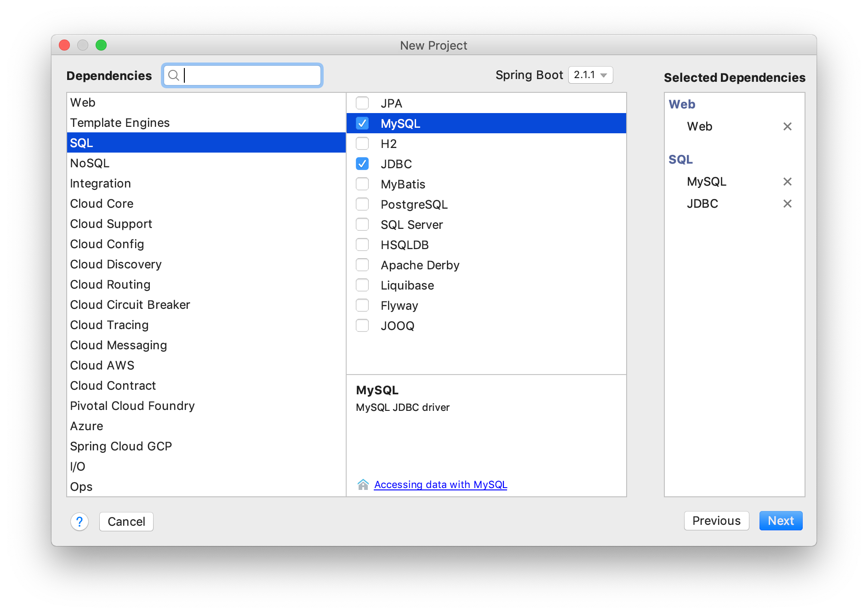Open the Spring Boot version dropdown
The height and width of the screenshot is (614, 868).
coord(590,75)
